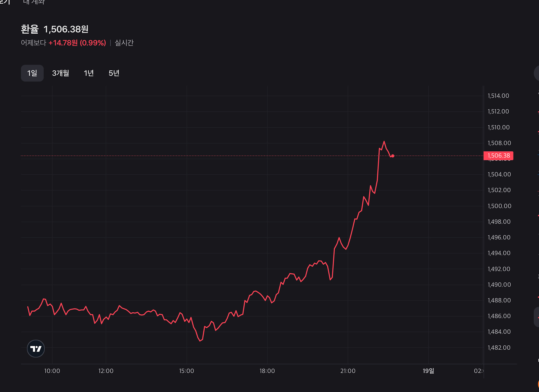539x392 pixels.
Task: Click the 실시간 realtime label
Action: point(124,43)
